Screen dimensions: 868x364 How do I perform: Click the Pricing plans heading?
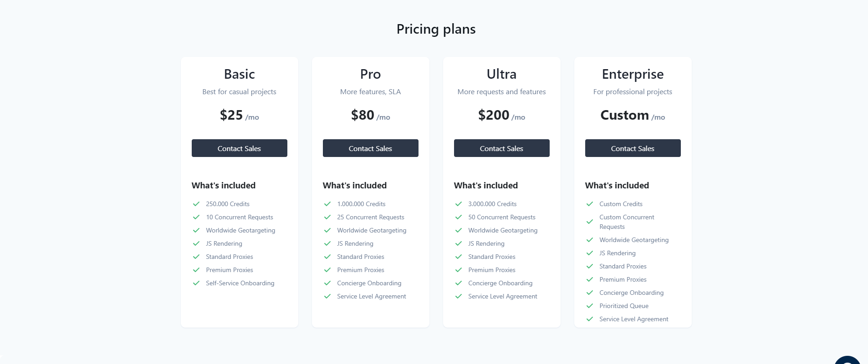pyautogui.click(x=436, y=29)
